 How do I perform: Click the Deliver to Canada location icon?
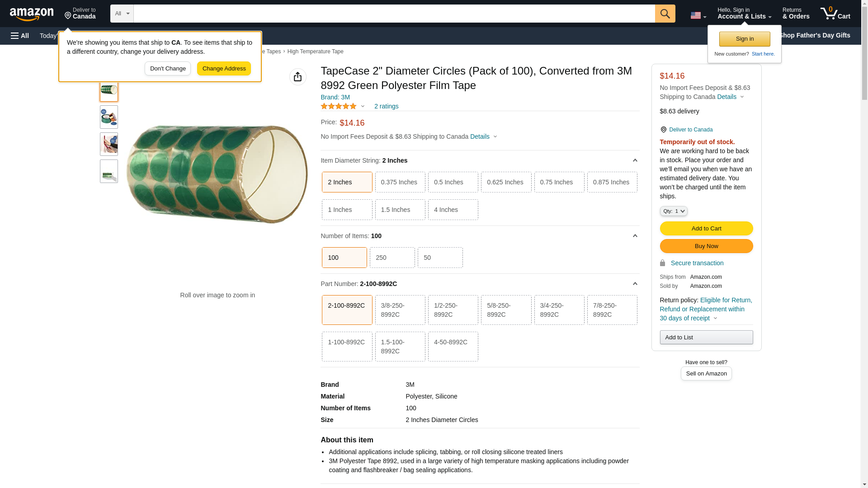[663, 130]
